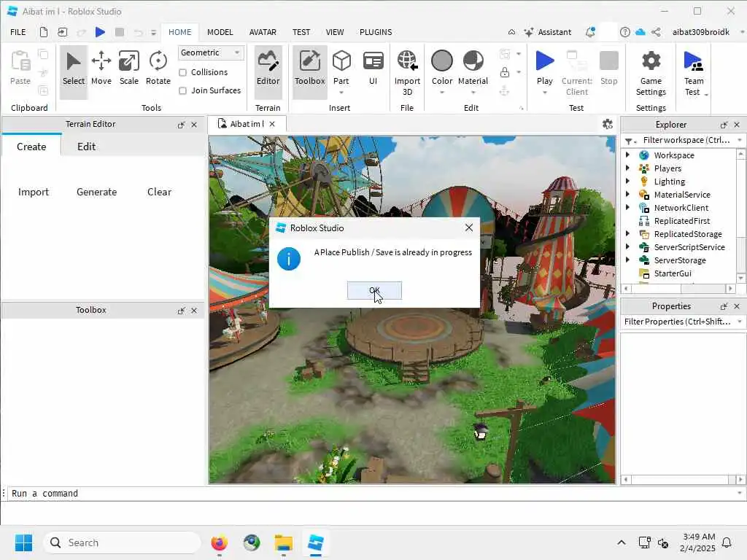This screenshot has height=560, width=747.
Task: Switch to the AVATAR ribbon tab
Action: pyautogui.click(x=263, y=32)
